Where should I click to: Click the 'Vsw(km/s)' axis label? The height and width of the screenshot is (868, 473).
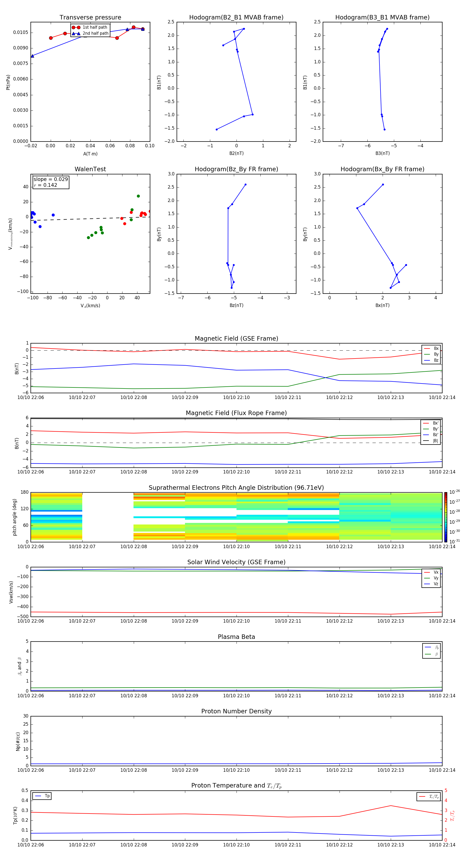(x=11, y=592)
